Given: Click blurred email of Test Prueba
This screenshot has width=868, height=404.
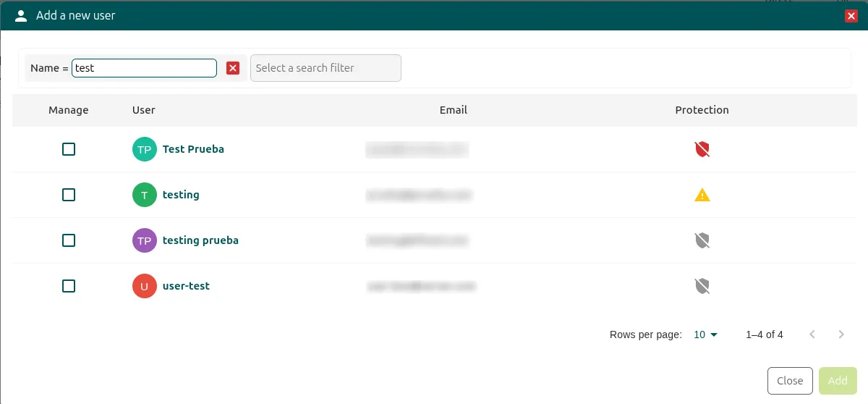Looking at the screenshot, I should [417, 149].
